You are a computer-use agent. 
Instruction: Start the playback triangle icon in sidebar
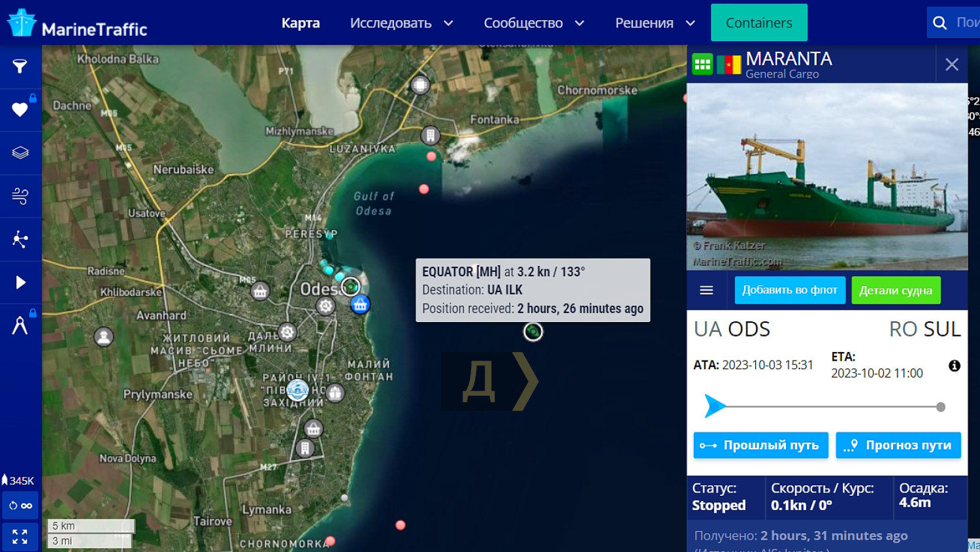[20, 282]
